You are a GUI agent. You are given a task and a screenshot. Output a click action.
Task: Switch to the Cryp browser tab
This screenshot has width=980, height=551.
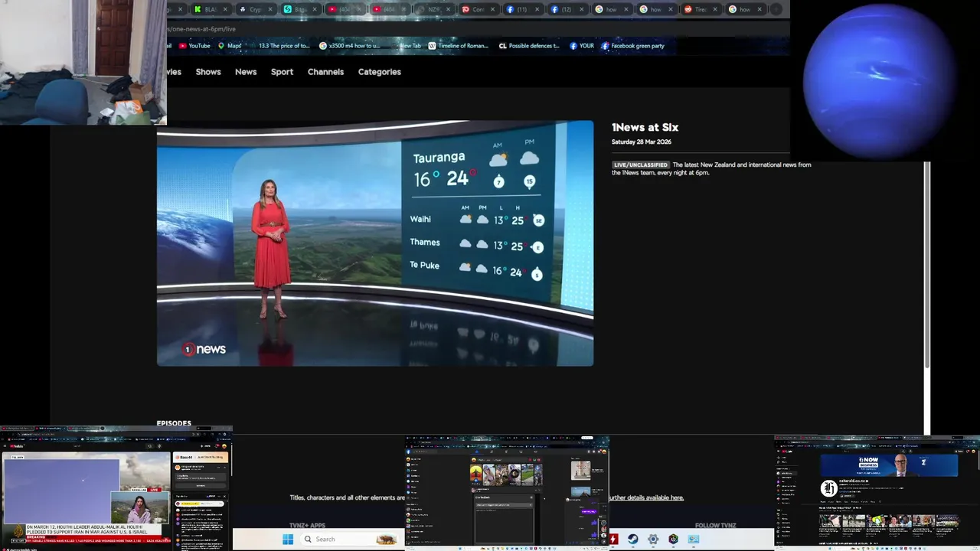[255, 9]
